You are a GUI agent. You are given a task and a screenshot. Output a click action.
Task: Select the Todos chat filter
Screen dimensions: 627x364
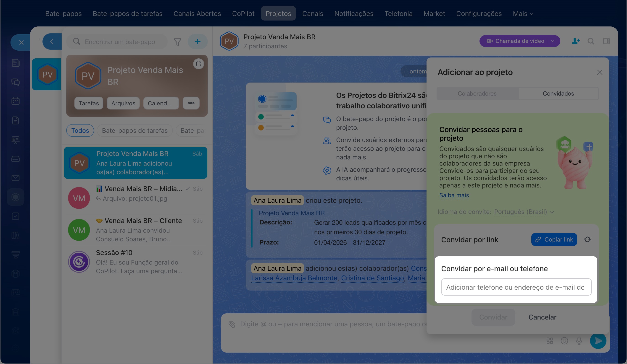(80, 130)
